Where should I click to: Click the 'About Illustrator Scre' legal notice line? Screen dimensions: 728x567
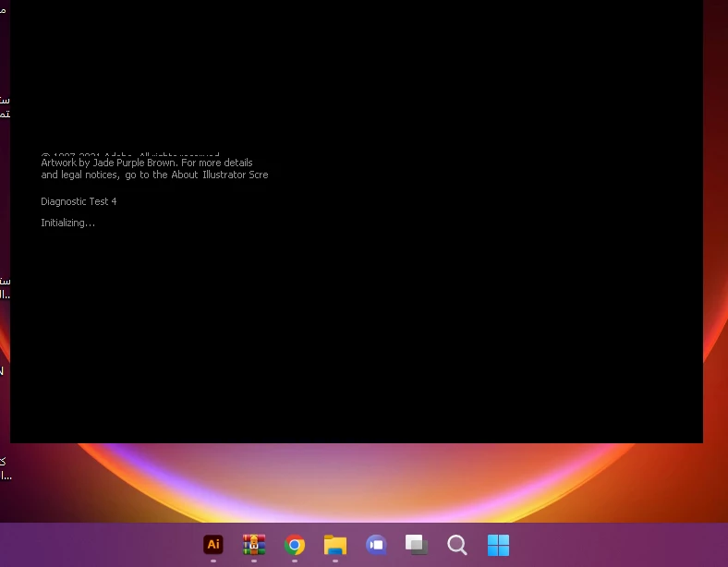coord(154,175)
